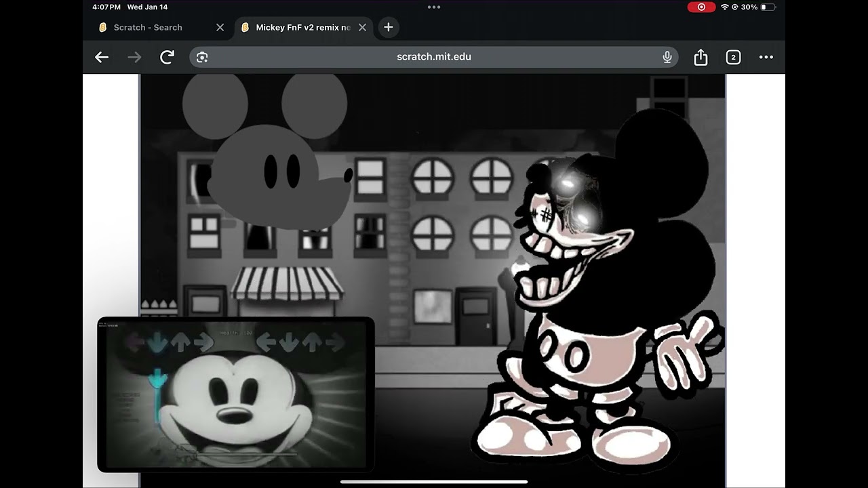The width and height of the screenshot is (868, 488).
Task: Tap the 4:07 PM clock
Action: coord(106,7)
